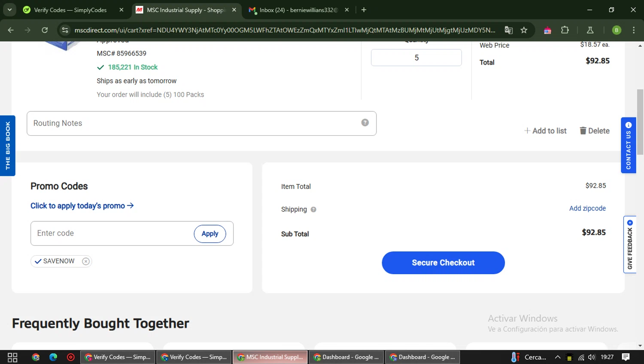Open the tab search dropdown in Chrome
Viewport: 644px width, 364px height.
pyautogui.click(x=9, y=9)
